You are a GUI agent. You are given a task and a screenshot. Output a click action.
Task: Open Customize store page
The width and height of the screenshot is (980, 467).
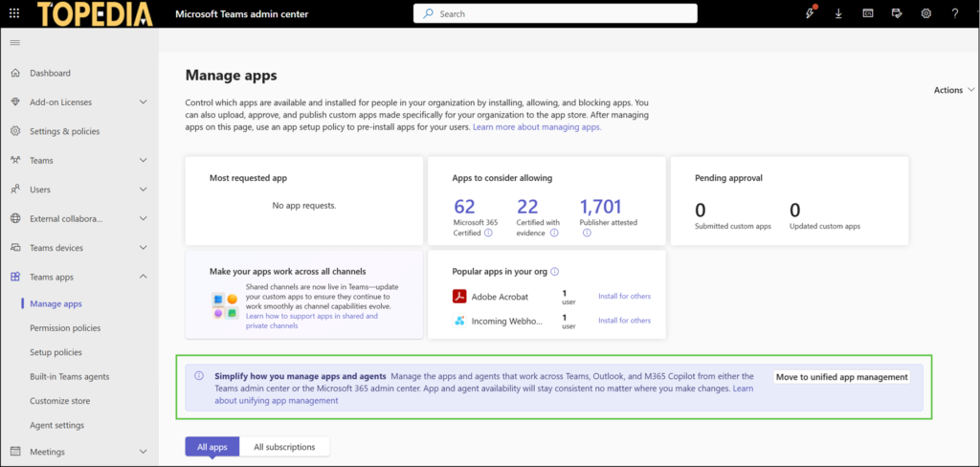tap(60, 401)
